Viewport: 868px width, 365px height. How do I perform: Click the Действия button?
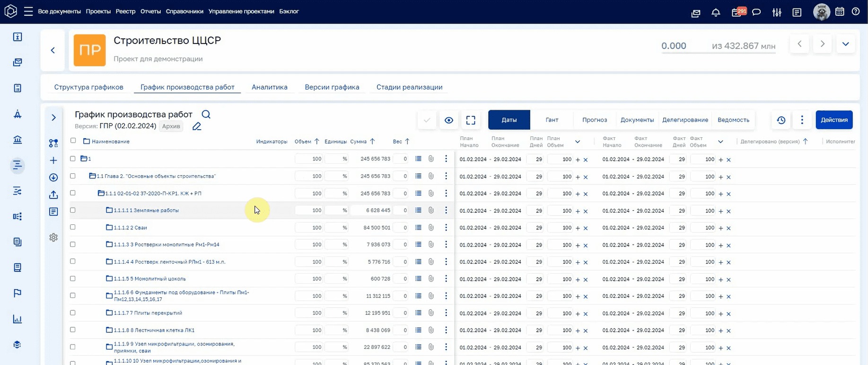[834, 120]
